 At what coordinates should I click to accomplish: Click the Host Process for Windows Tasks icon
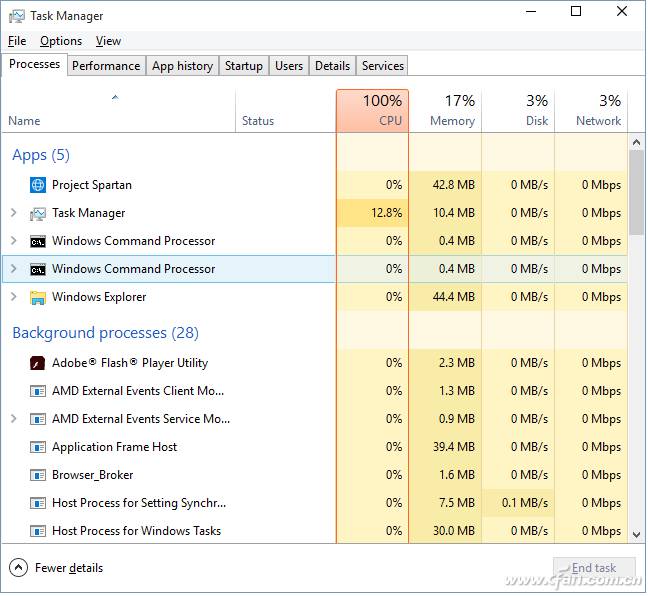(38, 531)
